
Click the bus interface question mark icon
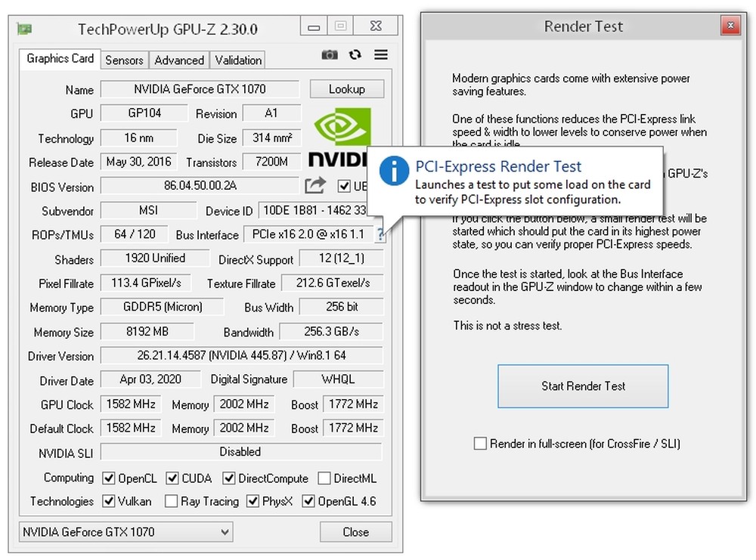(x=380, y=235)
